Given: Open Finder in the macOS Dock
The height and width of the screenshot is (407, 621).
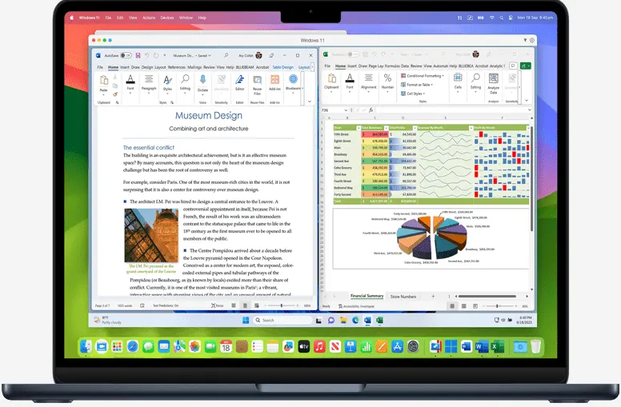Looking at the screenshot, I should coord(86,347).
